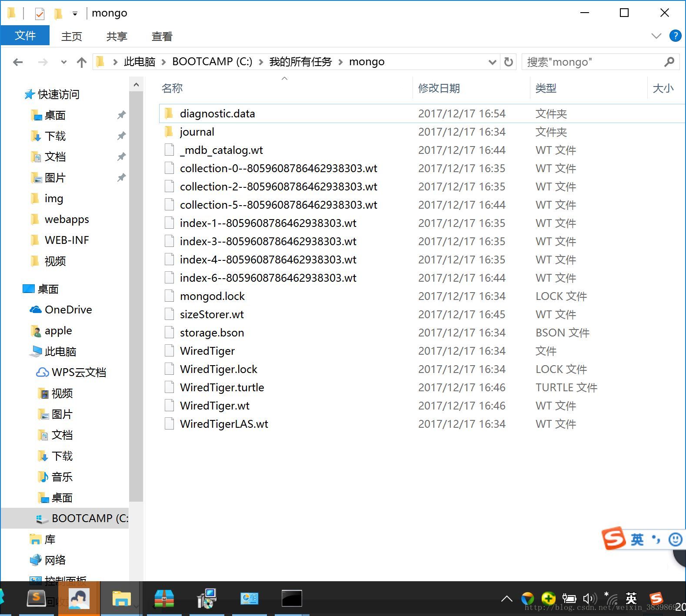Open 网络 in navigation pane
Viewport: 686px width, 616px height.
(x=55, y=560)
